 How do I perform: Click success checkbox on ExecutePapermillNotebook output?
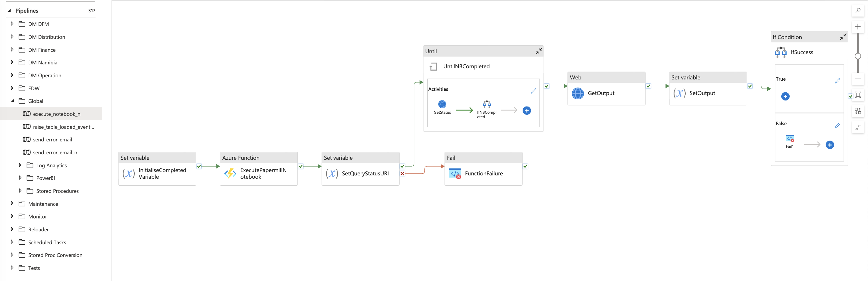(300, 166)
